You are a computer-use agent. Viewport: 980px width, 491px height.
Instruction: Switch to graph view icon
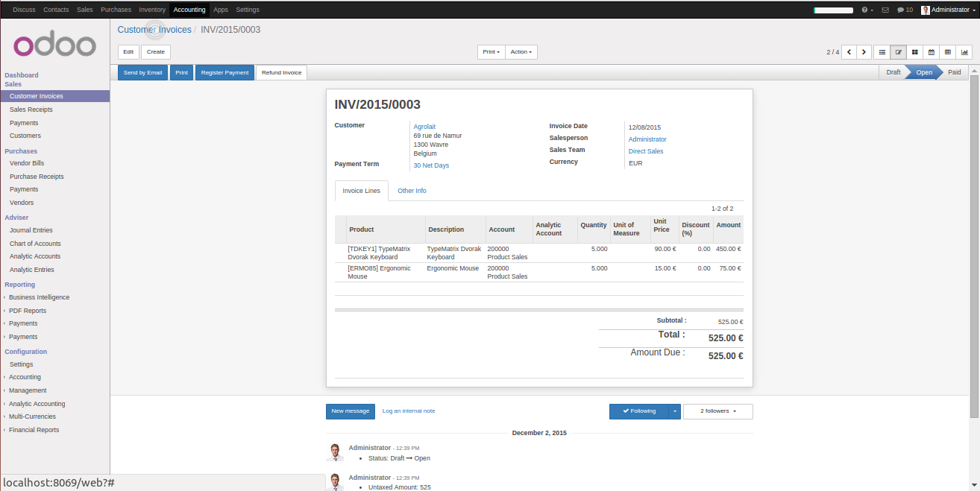[x=964, y=52]
